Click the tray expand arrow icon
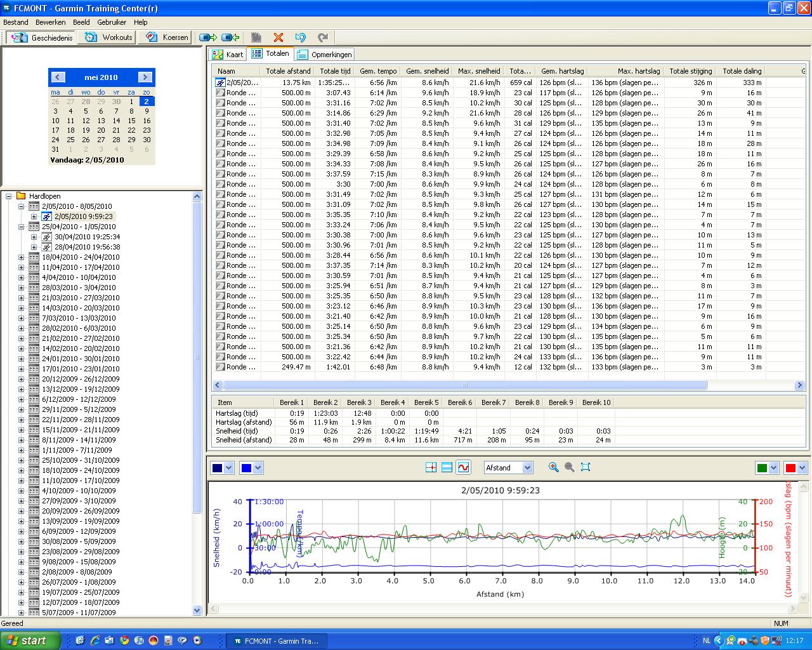The image size is (812, 650). pos(719,641)
